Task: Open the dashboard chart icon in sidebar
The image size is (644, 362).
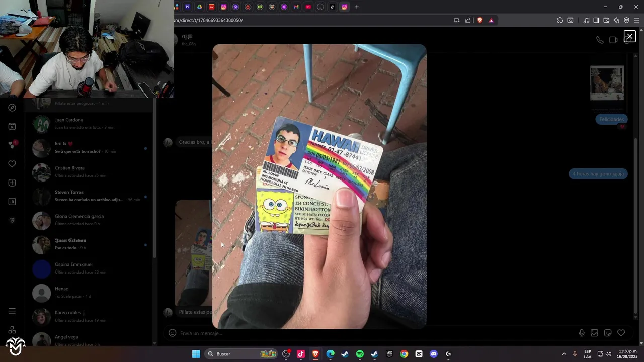Action: pyautogui.click(x=12, y=202)
